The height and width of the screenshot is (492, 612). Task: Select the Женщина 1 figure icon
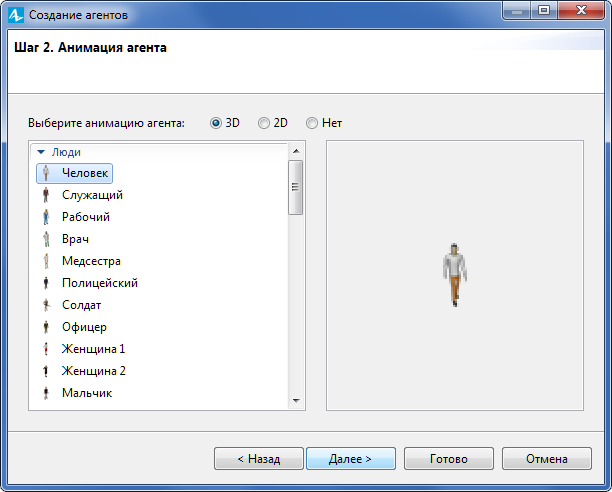click(46, 349)
